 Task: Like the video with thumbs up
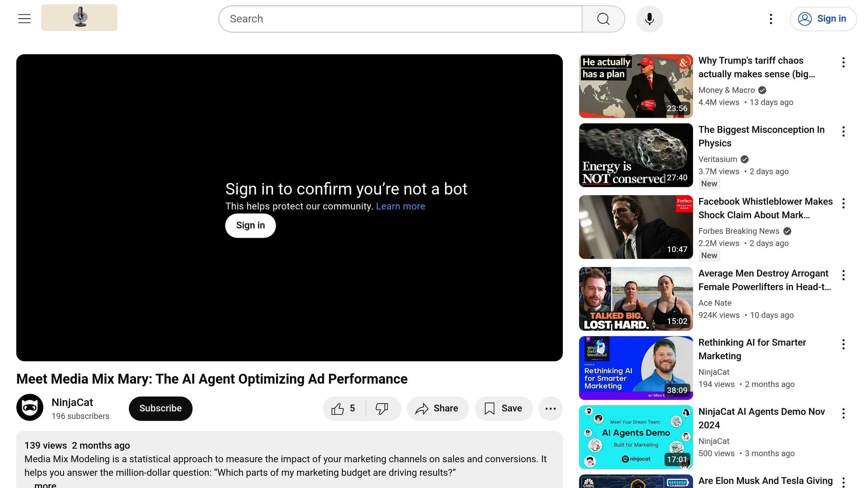(x=344, y=408)
